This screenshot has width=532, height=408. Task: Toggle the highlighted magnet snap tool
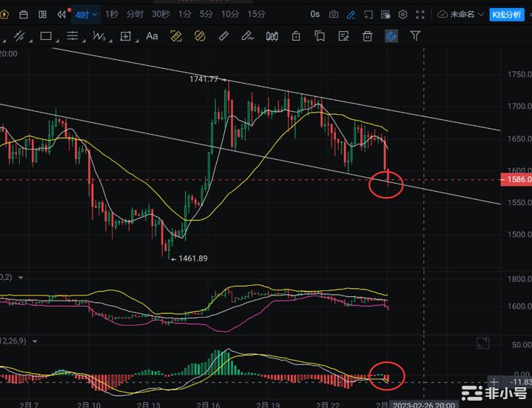coord(391,36)
